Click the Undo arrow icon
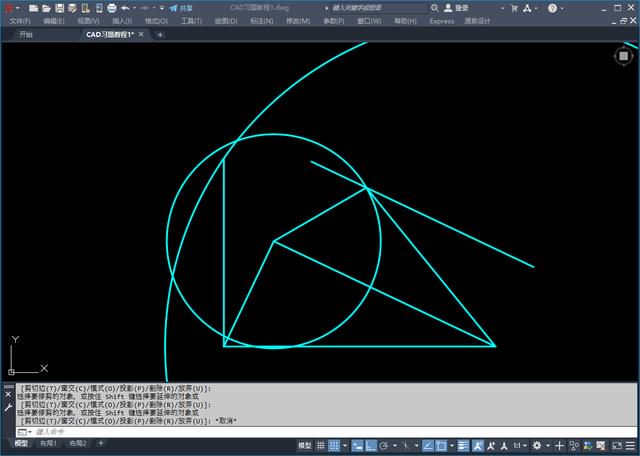 125,8
